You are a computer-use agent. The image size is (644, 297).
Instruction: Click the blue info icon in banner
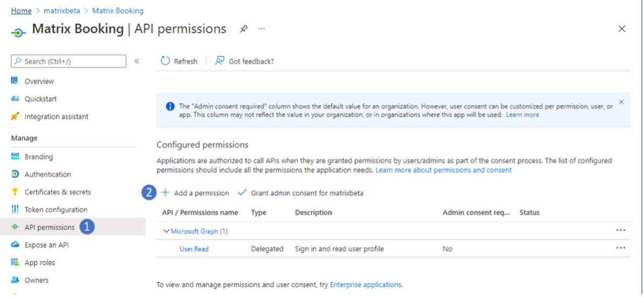pyautogui.click(x=170, y=106)
